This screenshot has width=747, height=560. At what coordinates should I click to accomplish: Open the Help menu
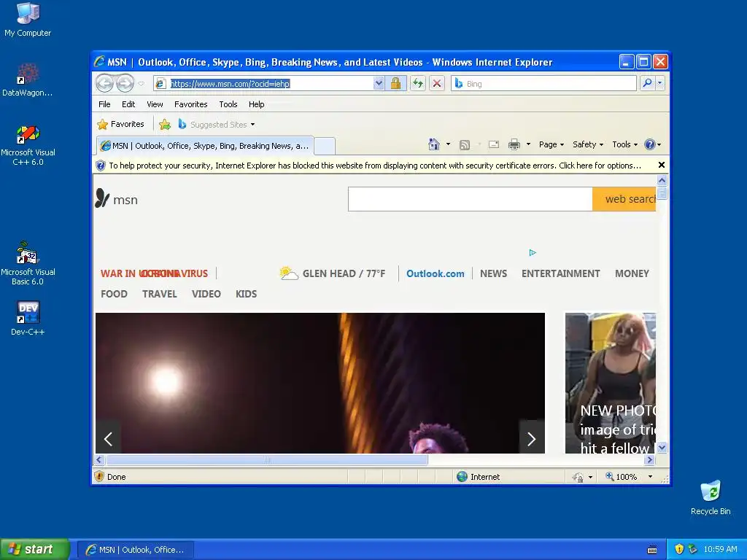coord(256,104)
